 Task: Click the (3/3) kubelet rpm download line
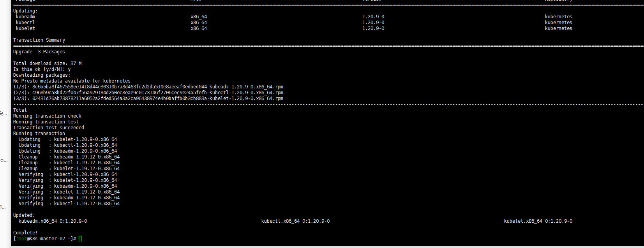tap(148, 98)
